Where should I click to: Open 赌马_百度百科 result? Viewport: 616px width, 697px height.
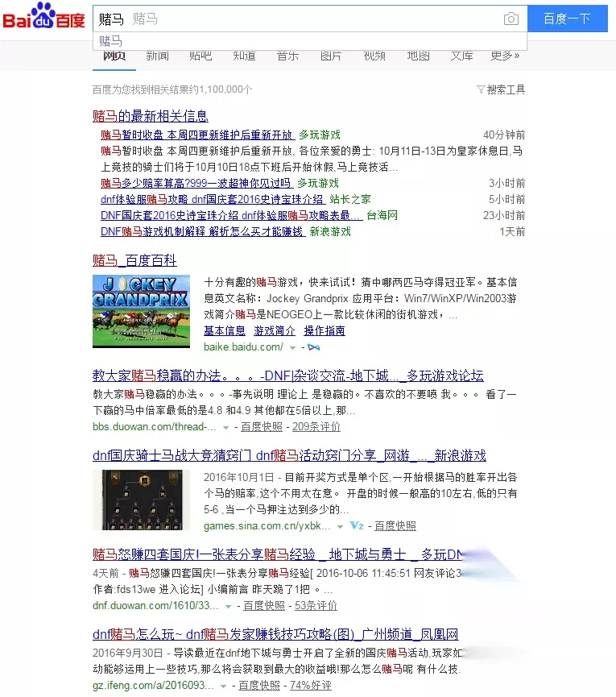point(134,260)
